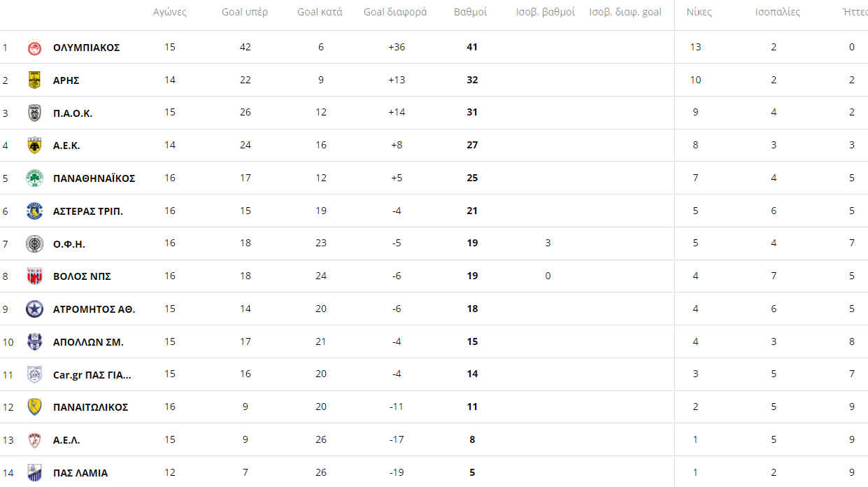Sort table by Βαθμοί column header
Screen dimensions: 868x487
tap(471, 12)
